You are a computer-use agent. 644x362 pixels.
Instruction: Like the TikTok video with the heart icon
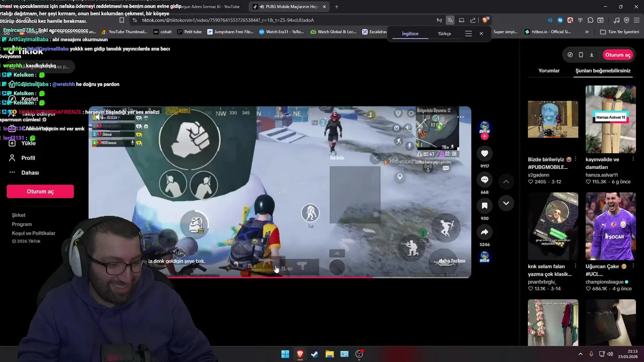[485, 153]
